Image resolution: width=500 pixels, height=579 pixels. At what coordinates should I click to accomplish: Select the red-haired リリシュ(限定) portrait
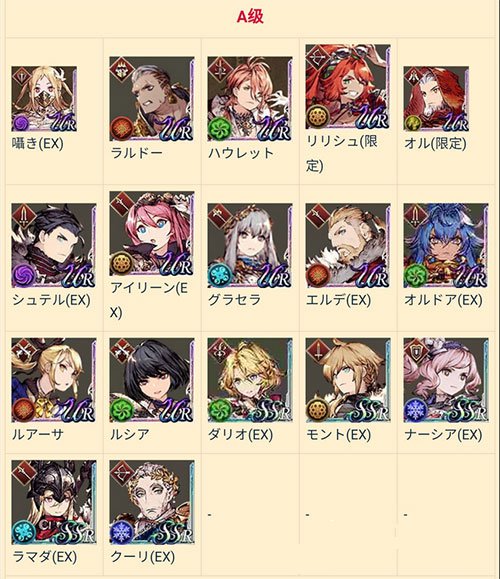coord(348,87)
